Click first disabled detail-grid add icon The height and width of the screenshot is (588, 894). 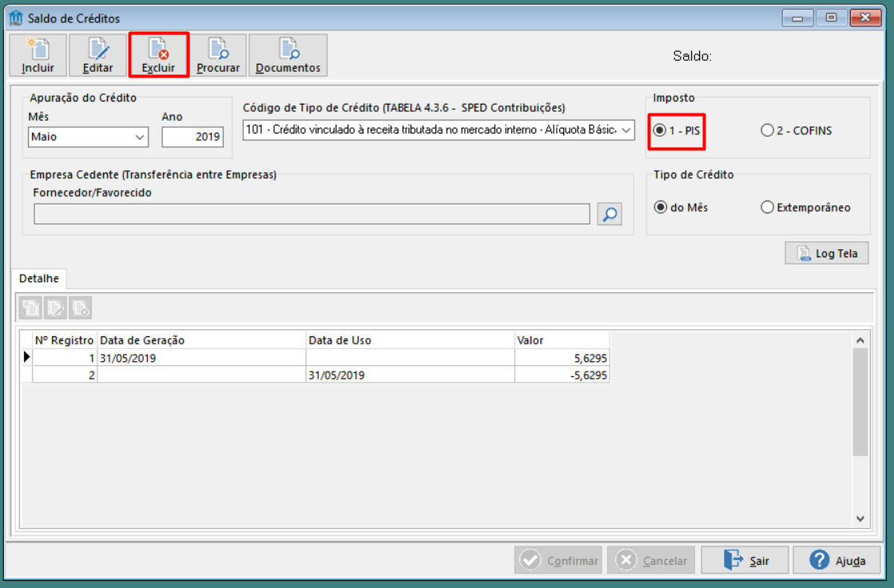(31, 308)
